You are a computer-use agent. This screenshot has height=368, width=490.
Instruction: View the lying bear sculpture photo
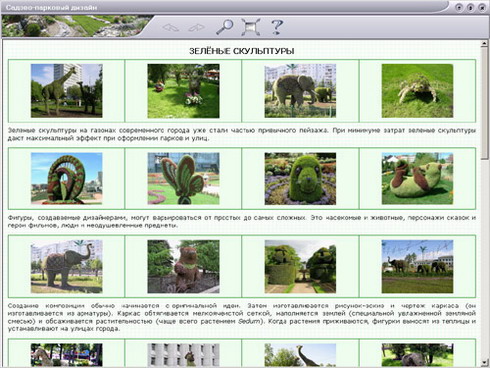click(x=417, y=179)
